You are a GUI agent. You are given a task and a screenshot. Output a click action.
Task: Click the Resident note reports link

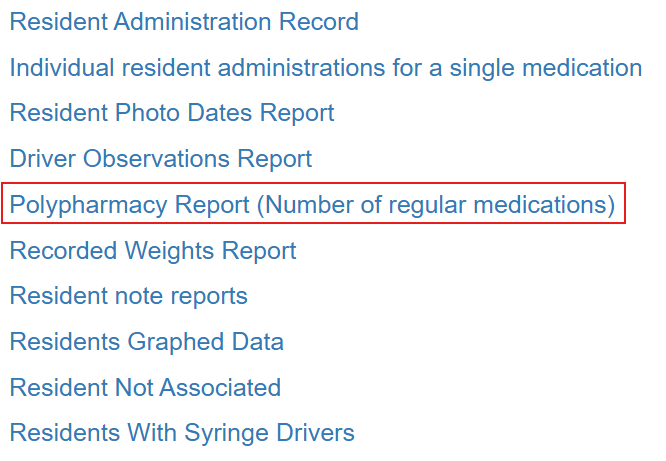129,296
